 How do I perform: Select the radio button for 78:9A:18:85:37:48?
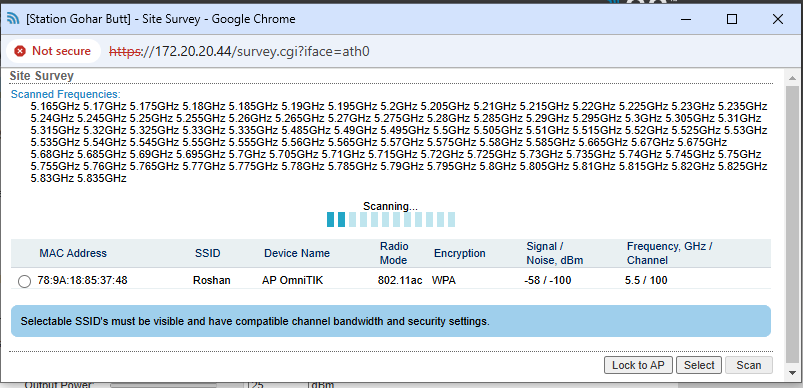pos(24,282)
